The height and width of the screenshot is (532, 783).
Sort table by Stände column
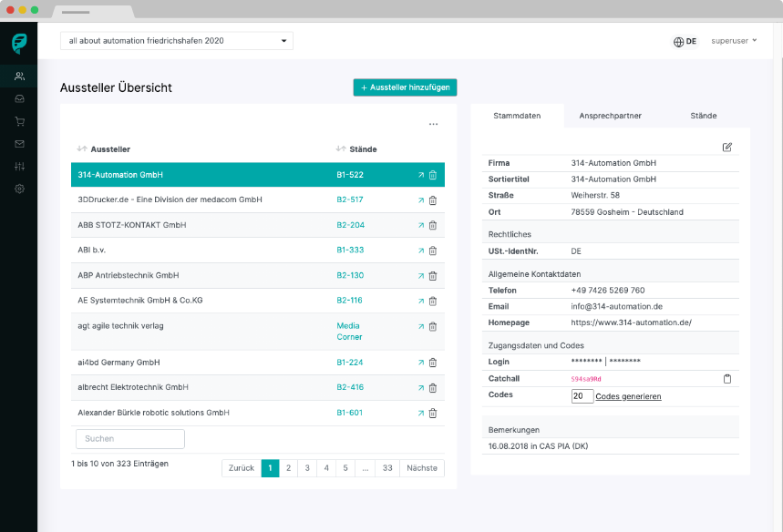pyautogui.click(x=356, y=149)
